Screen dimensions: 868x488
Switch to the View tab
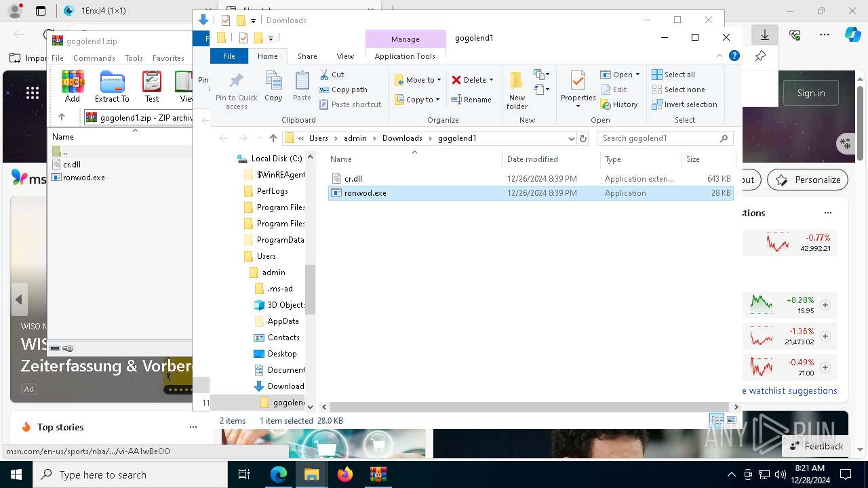point(345,56)
